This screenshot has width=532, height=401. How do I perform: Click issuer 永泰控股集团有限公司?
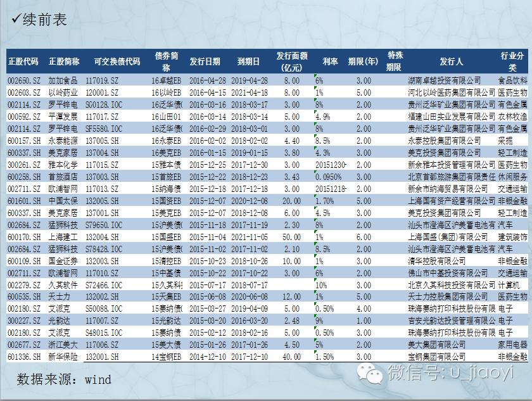point(444,141)
